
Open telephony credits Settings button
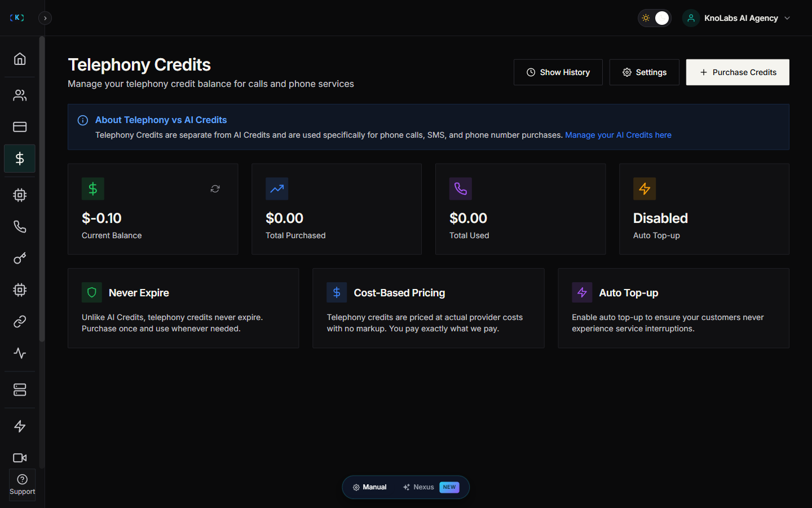(x=645, y=72)
